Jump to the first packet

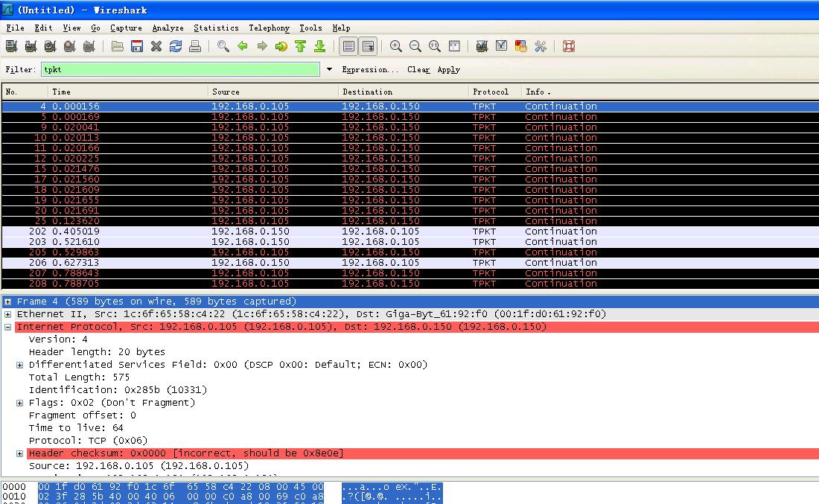[300, 46]
